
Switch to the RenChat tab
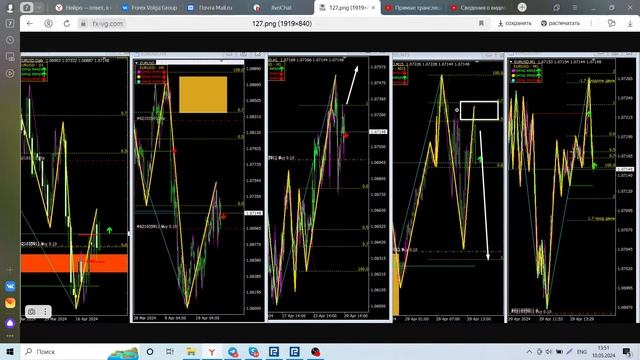281,8
